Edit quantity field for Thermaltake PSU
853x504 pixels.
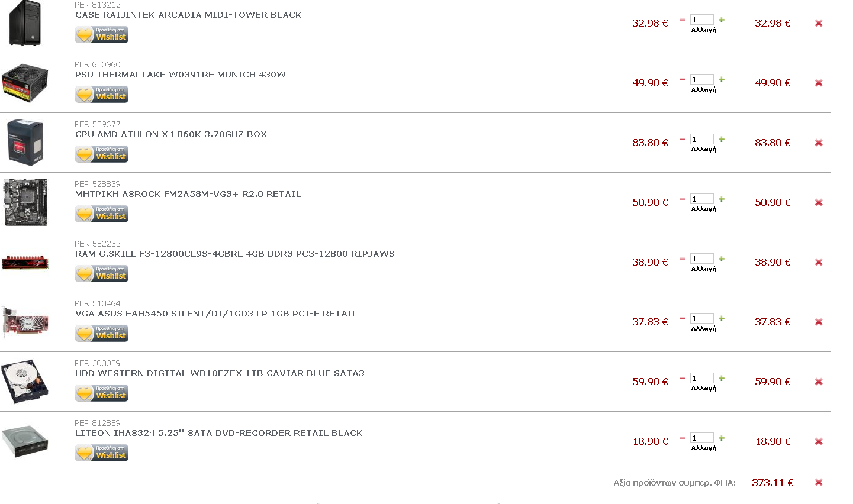point(701,80)
